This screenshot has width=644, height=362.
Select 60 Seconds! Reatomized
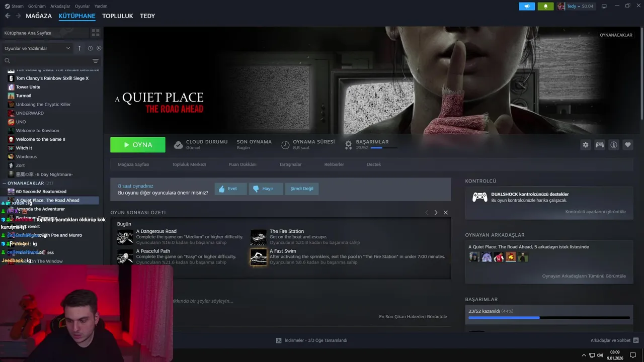click(x=41, y=192)
